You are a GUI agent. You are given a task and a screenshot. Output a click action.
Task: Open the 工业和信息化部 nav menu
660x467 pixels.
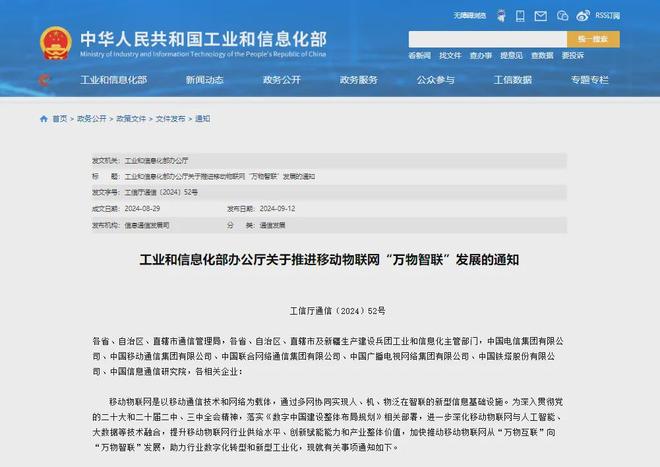pyautogui.click(x=114, y=80)
